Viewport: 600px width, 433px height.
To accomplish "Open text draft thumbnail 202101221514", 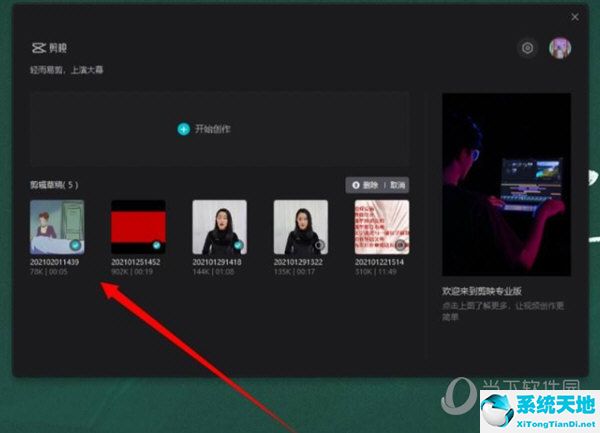I will (x=381, y=226).
